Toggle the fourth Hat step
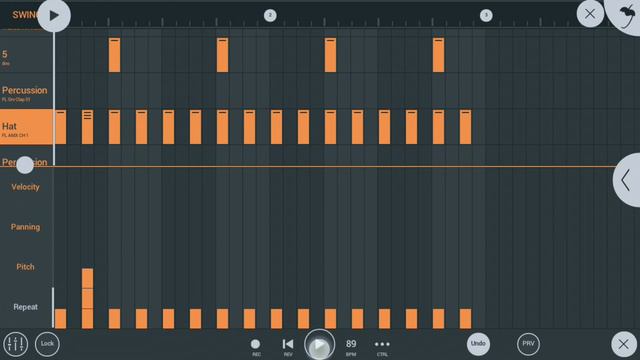The width and height of the screenshot is (640, 360). pos(141,127)
